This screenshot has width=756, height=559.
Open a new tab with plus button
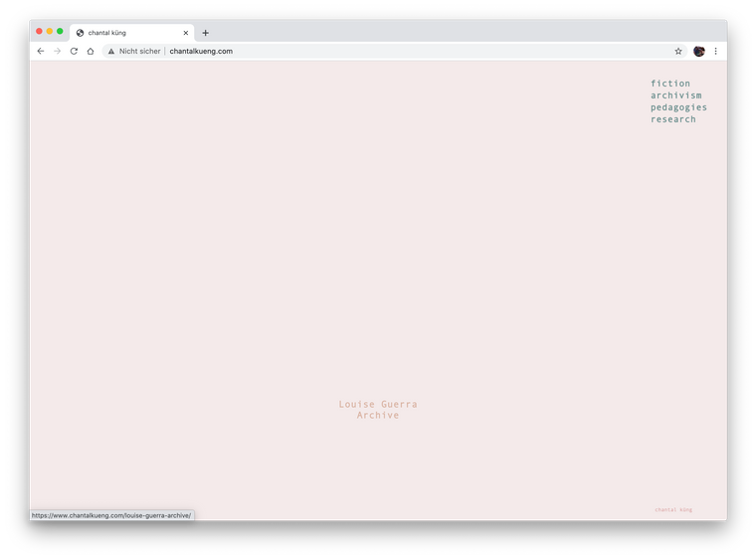click(x=206, y=33)
